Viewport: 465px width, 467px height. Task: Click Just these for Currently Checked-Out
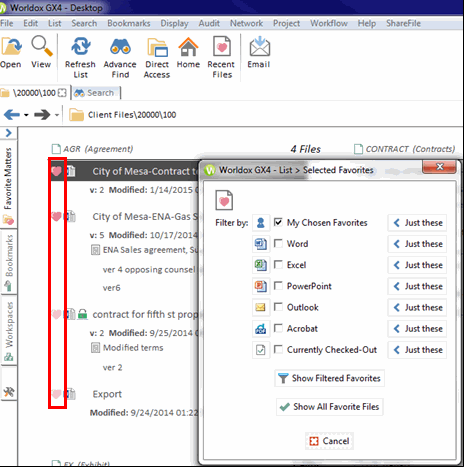[418, 350]
